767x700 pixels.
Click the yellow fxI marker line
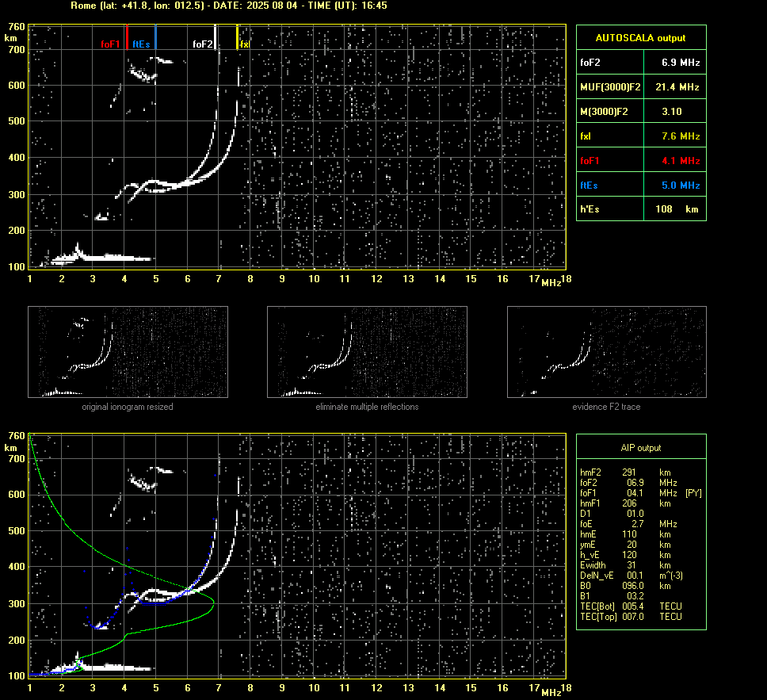click(x=237, y=36)
